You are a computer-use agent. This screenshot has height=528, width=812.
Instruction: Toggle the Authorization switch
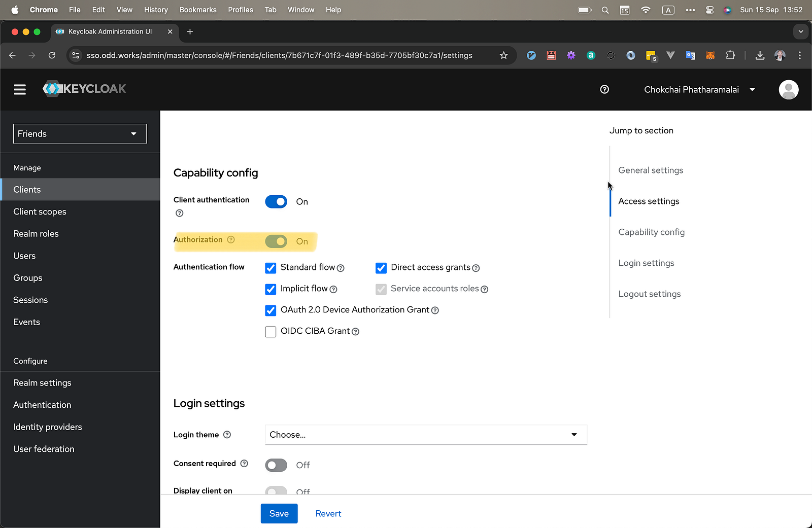coord(276,241)
